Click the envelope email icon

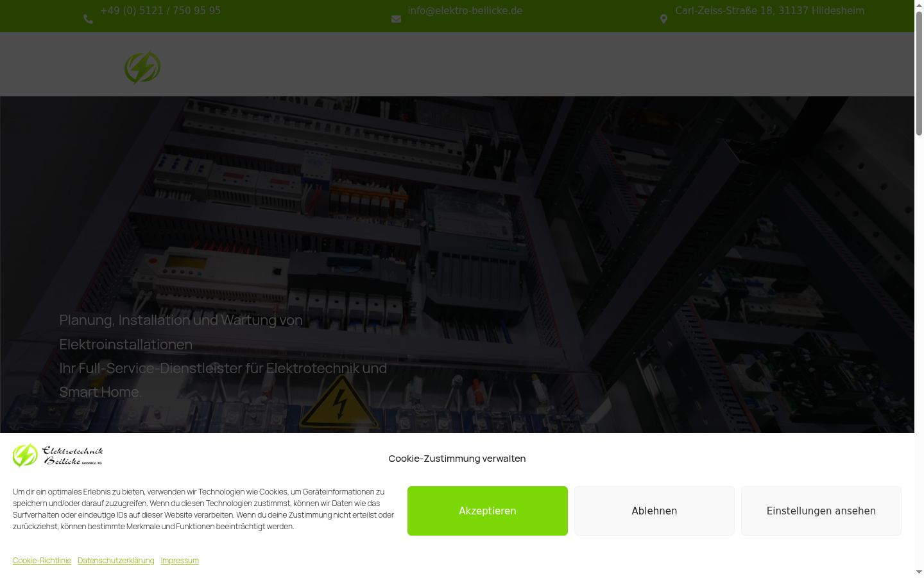tap(396, 19)
